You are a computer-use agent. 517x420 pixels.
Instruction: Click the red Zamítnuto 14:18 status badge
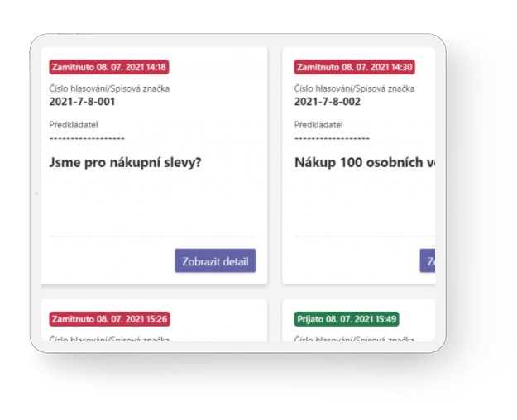[109, 67]
